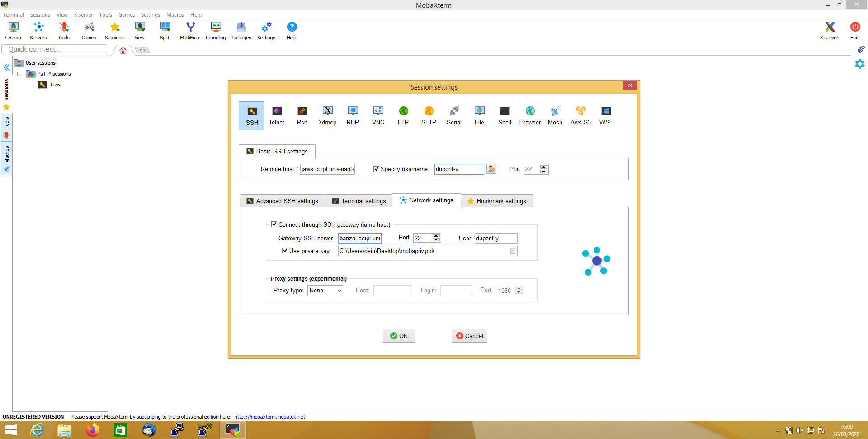
Task: Launch the Games toolbar icon
Action: 89,31
